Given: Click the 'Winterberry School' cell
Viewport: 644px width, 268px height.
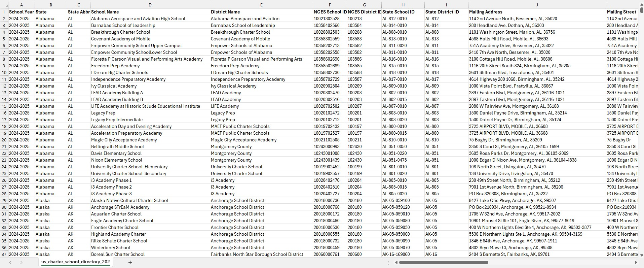Looking at the screenshot, I should tap(111, 247).
